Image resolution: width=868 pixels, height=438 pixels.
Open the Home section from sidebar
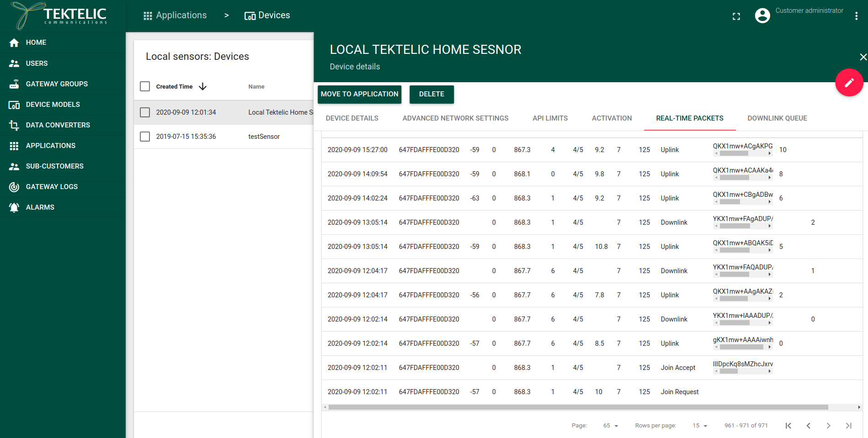[36, 42]
